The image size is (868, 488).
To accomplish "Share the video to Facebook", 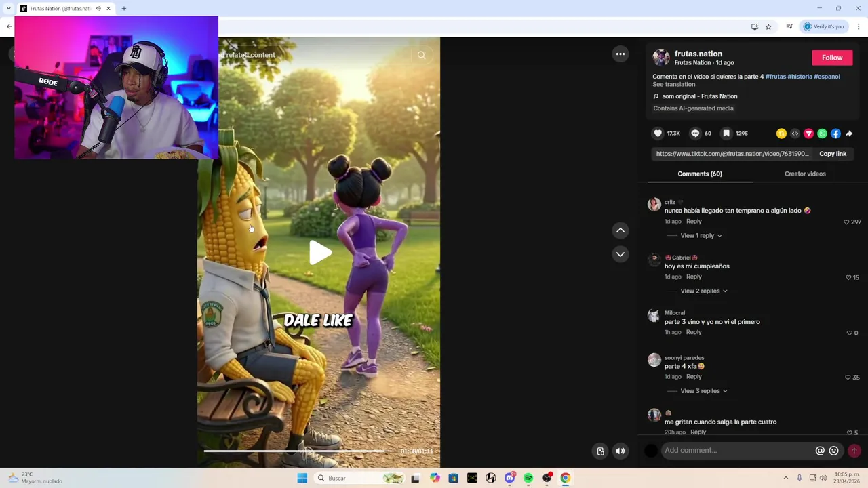I will click(835, 134).
